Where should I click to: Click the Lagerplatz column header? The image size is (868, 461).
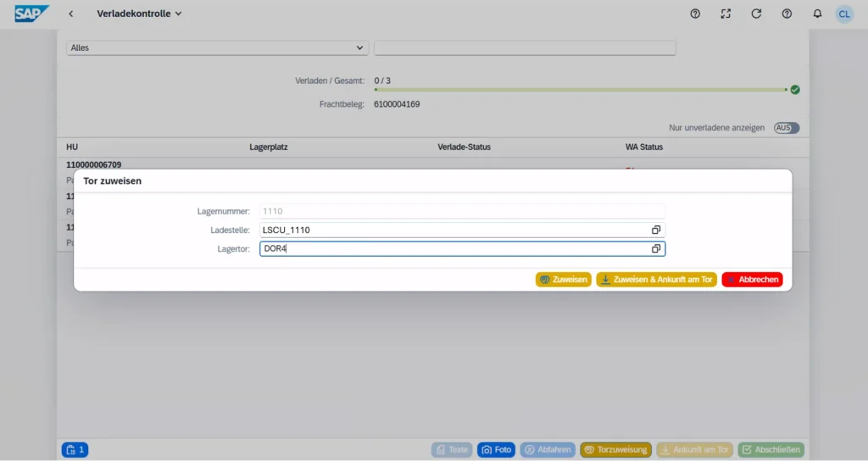269,147
